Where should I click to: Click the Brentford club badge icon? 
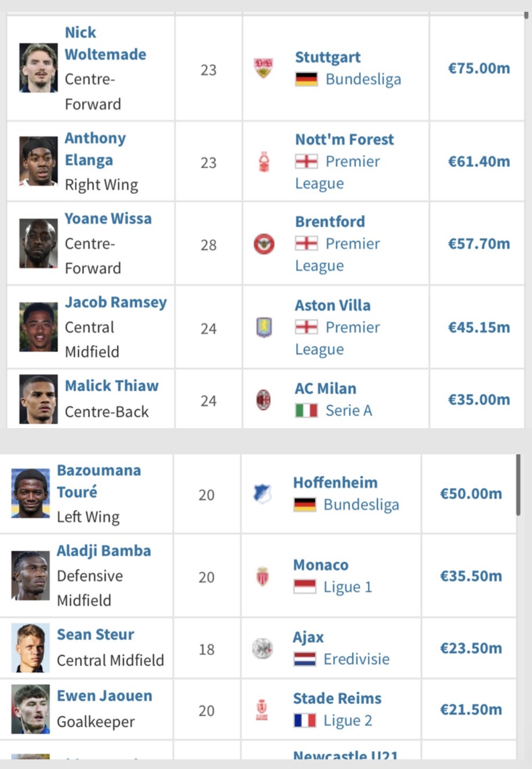tap(264, 244)
